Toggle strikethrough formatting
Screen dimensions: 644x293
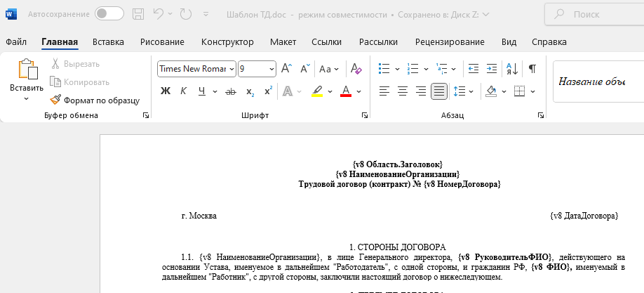pyautogui.click(x=231, y=91)
